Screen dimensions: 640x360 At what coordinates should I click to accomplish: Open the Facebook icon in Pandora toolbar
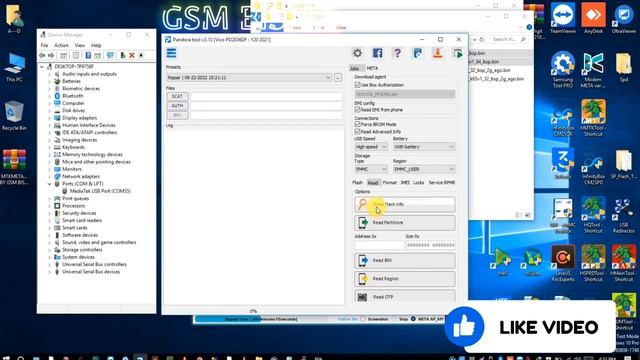tap(378, 53)
